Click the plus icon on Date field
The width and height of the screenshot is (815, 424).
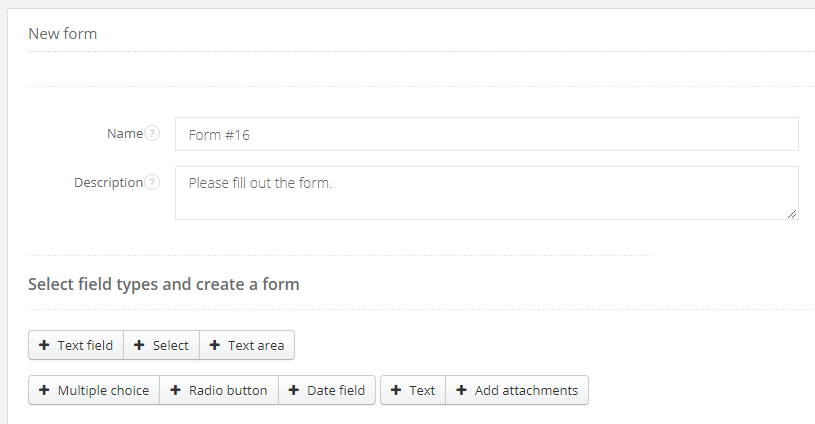(x=294, y=390)
